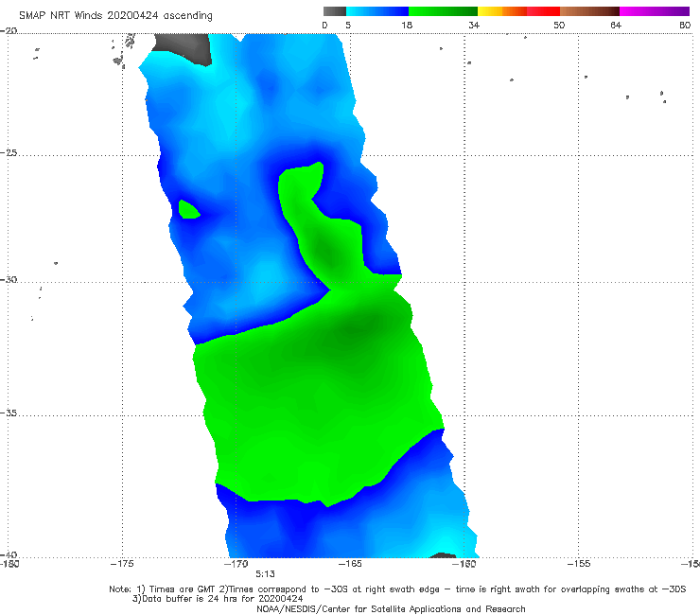Image resolution: width=700 pixels, height=615 pixels.
Task: Click the longitude label "-160"
Action: click(464, 564)
